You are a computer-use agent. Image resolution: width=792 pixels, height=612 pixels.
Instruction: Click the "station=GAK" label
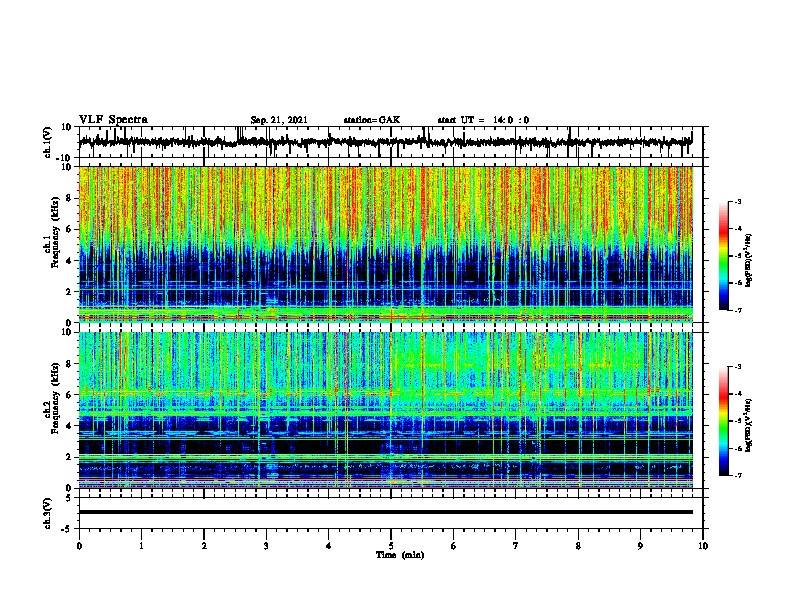[x=372, y=120]
